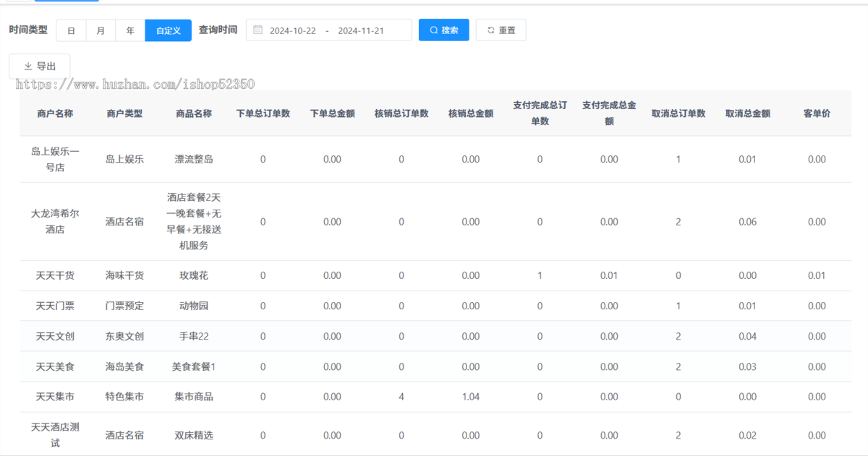868x456 pixels.
Task: Click cancel amount 0.02 in 天天酒店测试 row
Action: [748, 435]
